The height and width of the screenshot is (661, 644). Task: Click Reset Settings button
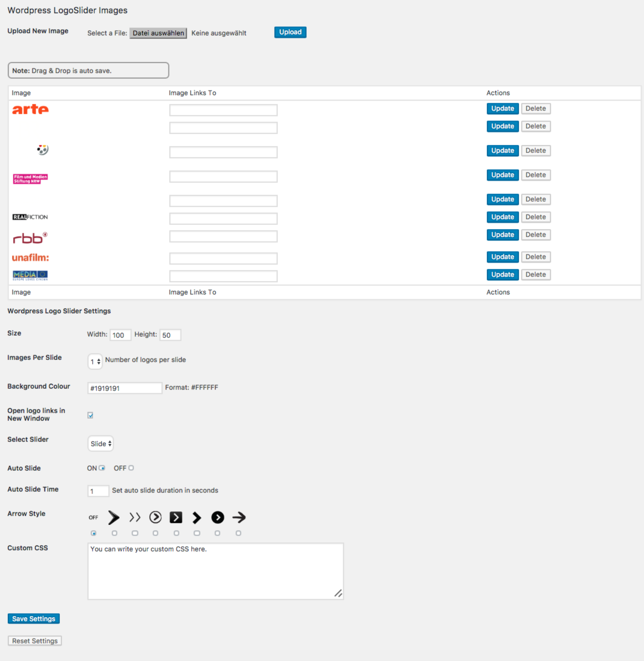click(x=35, y=641)
